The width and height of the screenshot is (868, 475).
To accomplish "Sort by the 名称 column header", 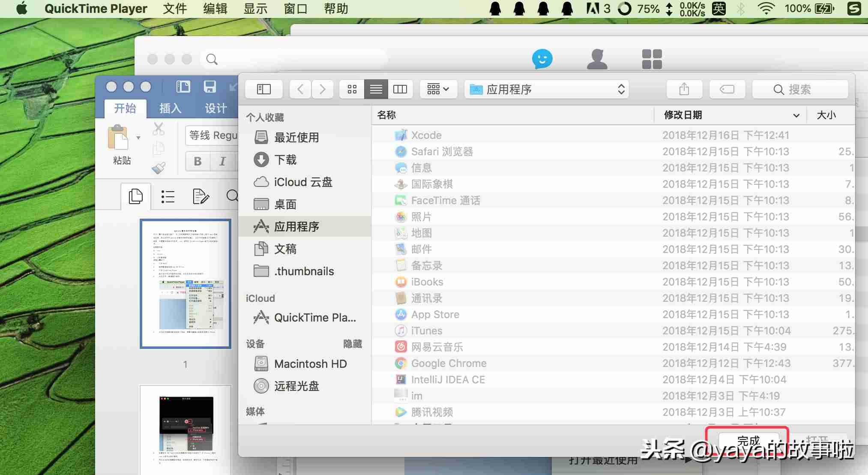I will click(513, 115).
